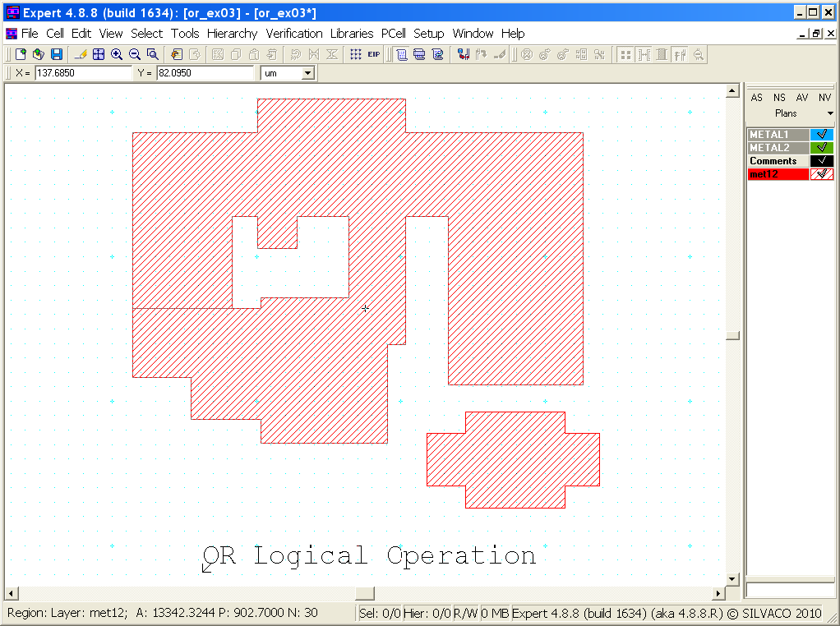
Task: Click the met12 layer hatch swatch
Action: pos(821,174)
